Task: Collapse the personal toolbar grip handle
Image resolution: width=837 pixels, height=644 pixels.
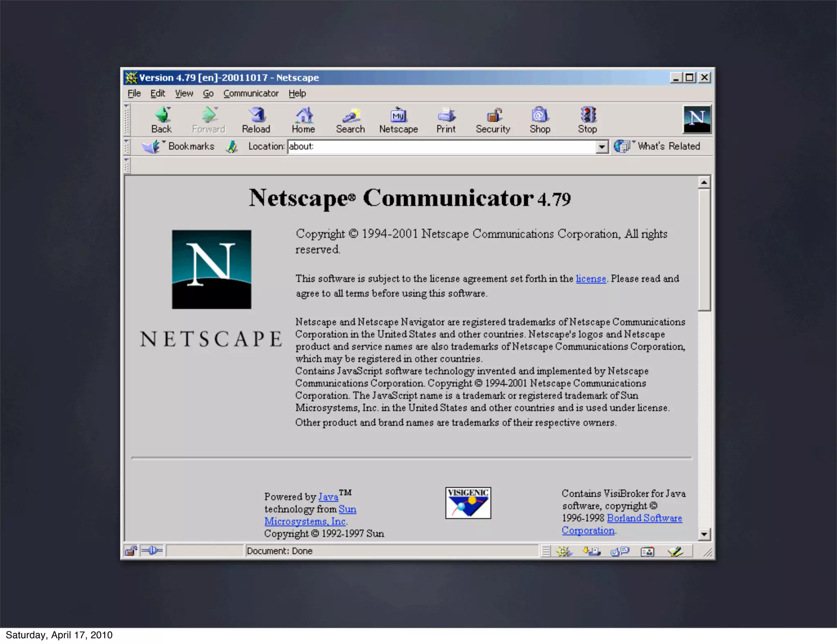Action: pyautogui.click(x=127, y=165)
